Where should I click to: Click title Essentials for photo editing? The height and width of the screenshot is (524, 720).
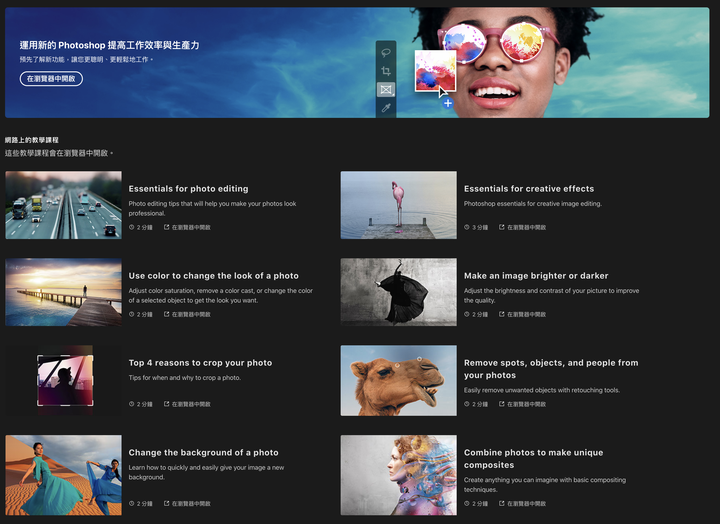(x=188, y=189)
